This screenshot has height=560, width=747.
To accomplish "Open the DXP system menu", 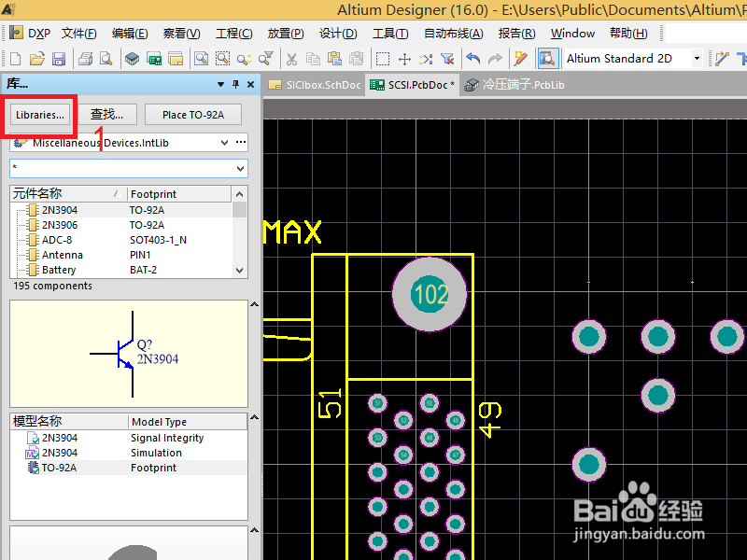I will [x=31, y=33].
